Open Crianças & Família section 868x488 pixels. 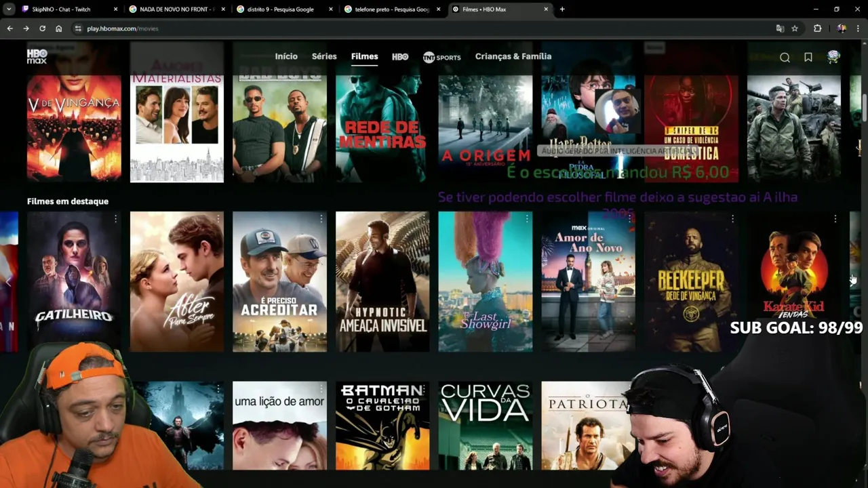(513, 56)
